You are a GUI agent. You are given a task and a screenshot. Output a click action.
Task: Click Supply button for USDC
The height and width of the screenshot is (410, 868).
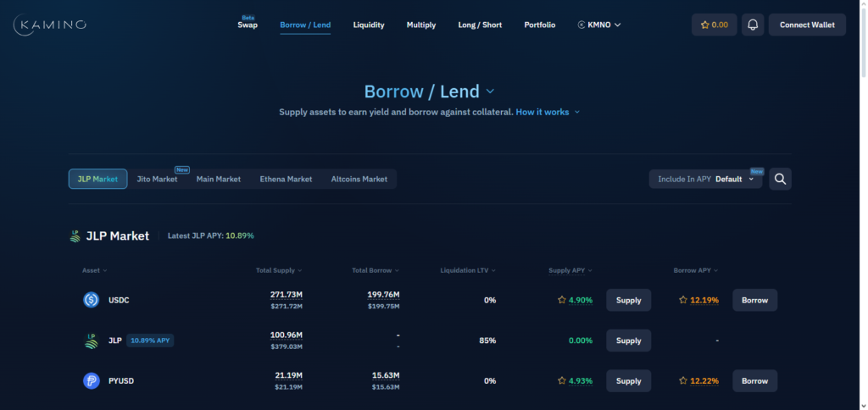(x=628, y=300)
